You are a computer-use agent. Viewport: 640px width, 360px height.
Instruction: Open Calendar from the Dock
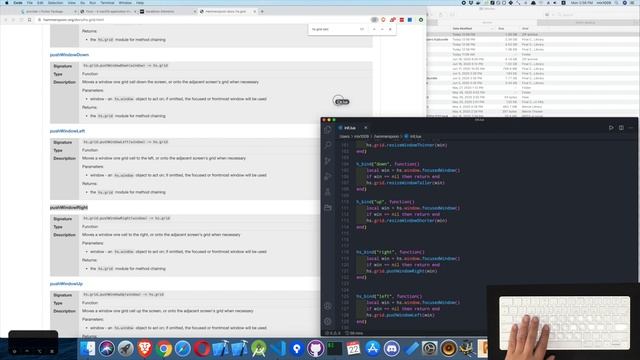tap(353, 349)
